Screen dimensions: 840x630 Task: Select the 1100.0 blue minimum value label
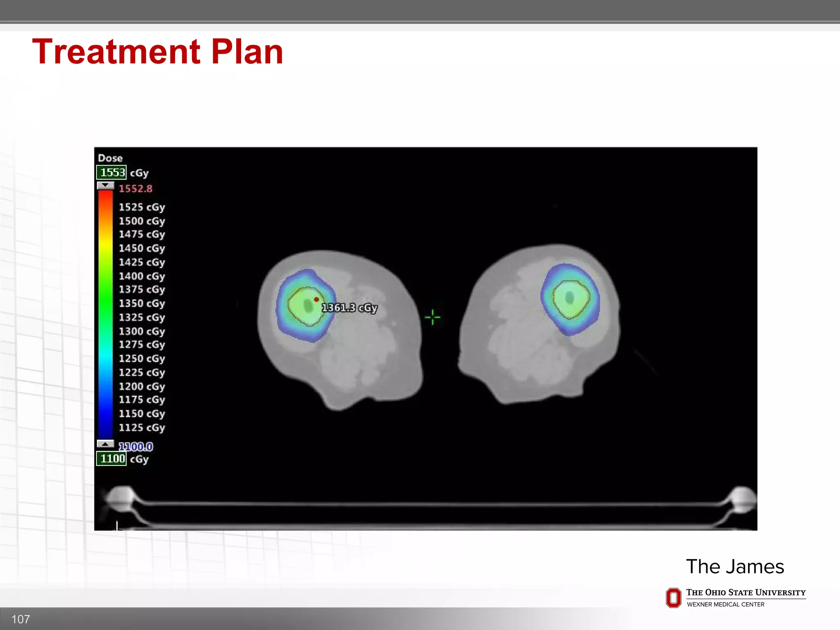[136, 446]
